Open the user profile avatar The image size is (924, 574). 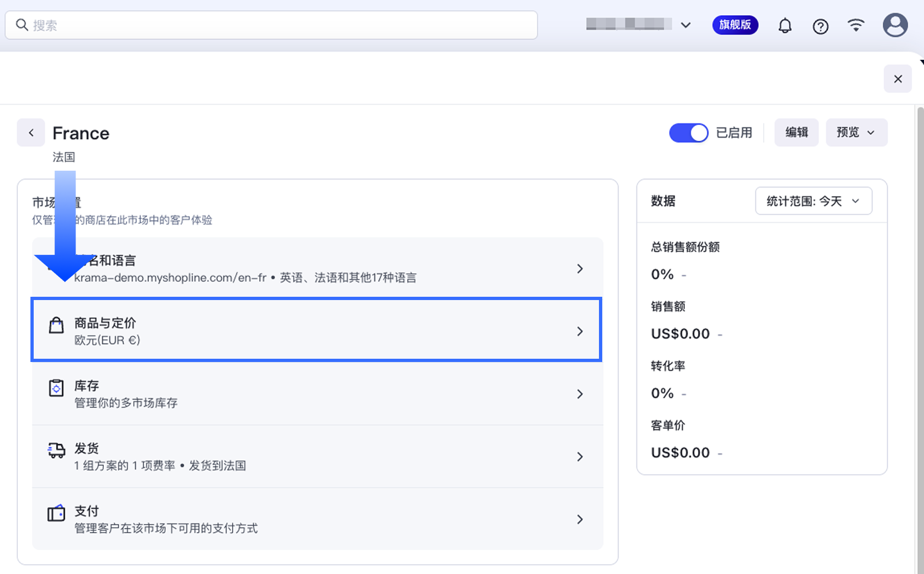pyautogui.click(x=895, y=26)
